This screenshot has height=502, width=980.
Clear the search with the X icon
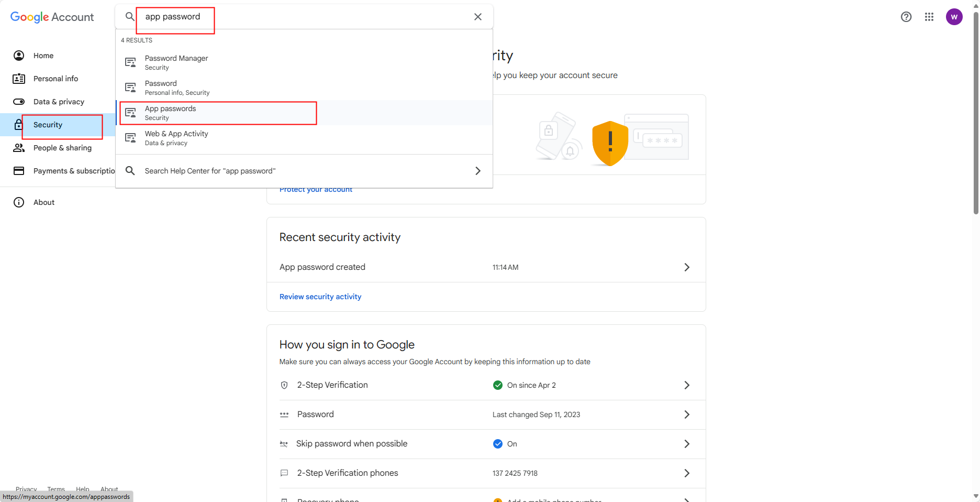(x=478, y=17)
